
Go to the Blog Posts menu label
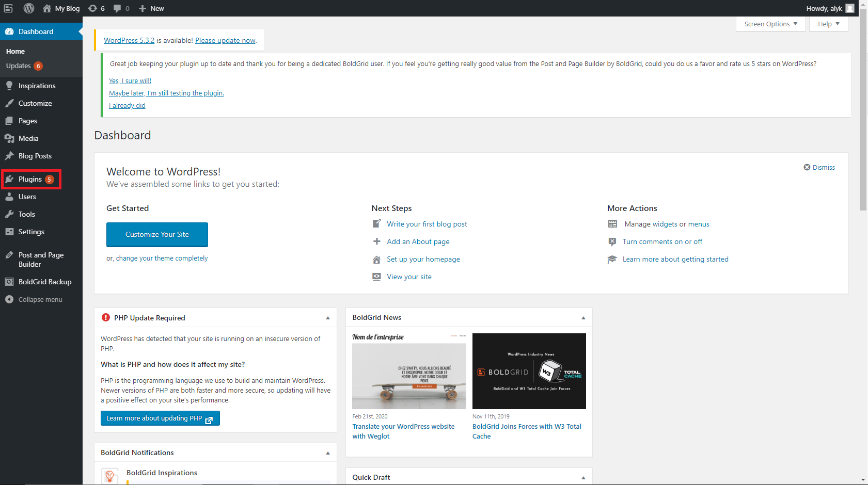pyautogui.click(x=35, y=156)
